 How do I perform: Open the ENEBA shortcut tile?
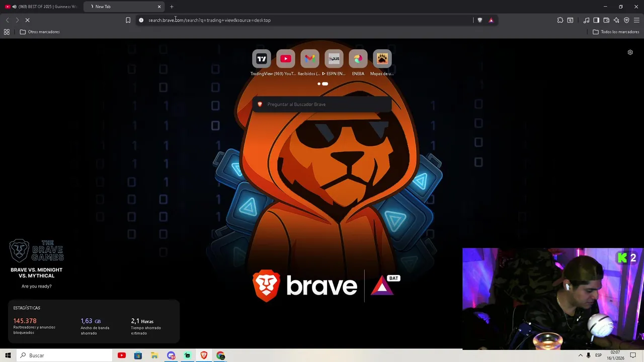pos(358,59)
